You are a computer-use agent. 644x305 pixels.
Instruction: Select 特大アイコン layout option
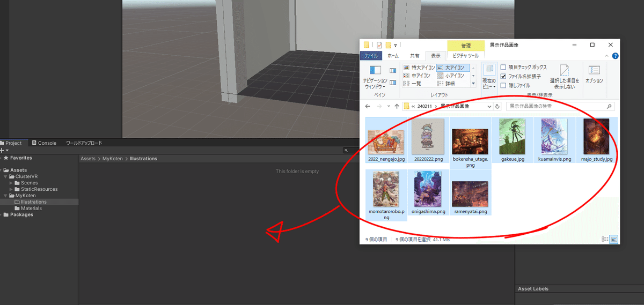pyautogui.click(x=419, y=68)
